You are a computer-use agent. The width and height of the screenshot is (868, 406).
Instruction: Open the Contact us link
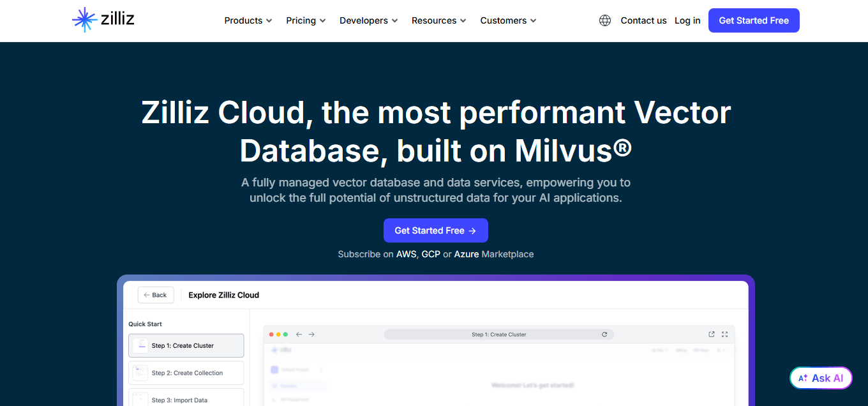pyautogui.click(x=643, y=20)
